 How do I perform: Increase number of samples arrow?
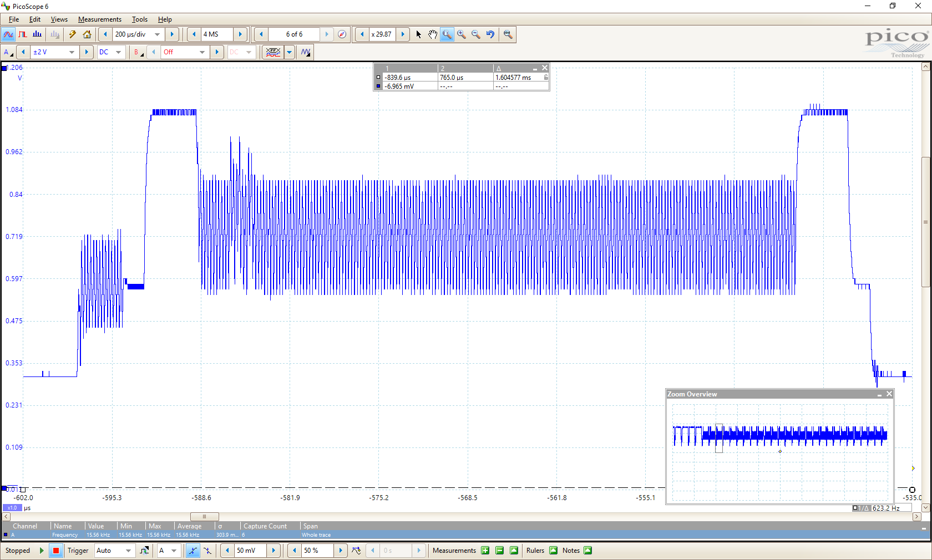pos(240,34)
